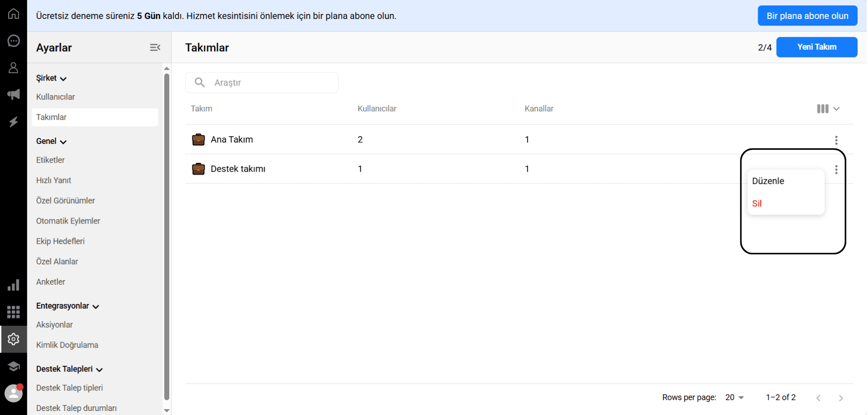Click the Ana Takım briefcase icon
This screenshot has height=415, width=868.
198,139
